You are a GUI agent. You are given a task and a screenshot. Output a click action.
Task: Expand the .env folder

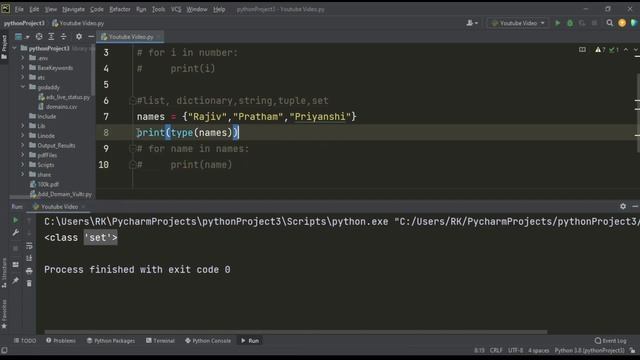(23, 58)
